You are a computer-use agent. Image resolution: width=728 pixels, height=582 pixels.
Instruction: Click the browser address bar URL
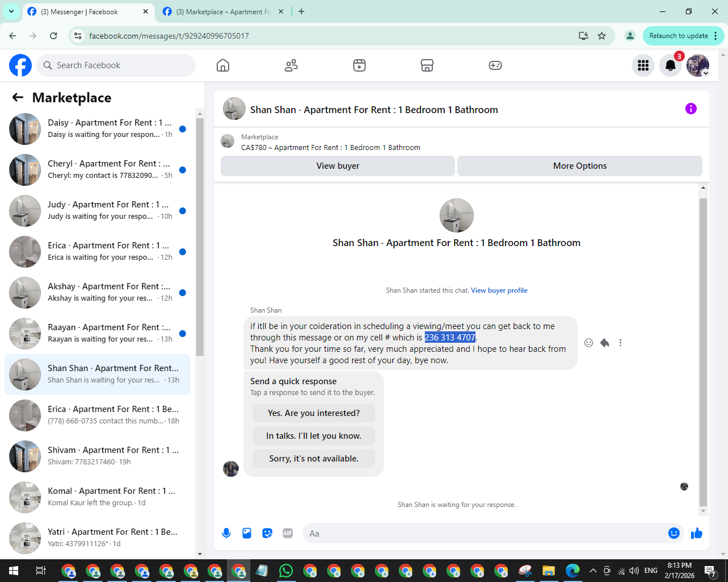169,36
